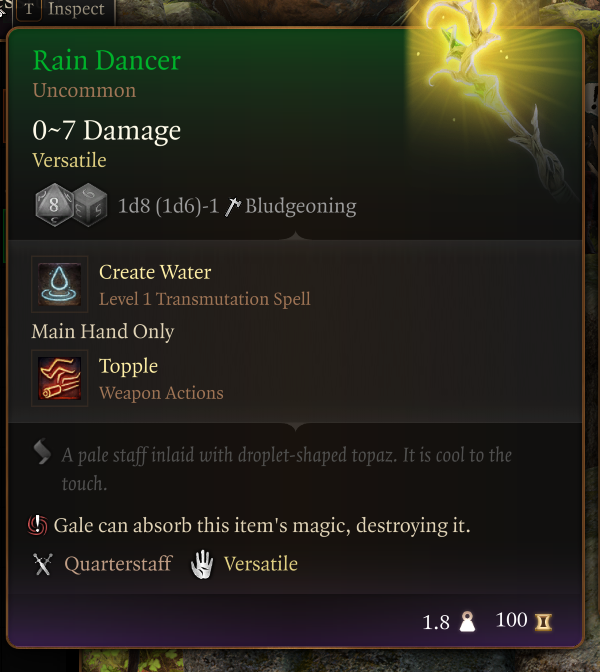The image size is (600, 672).
Task: Click the crossed swords Quarterstaff icon
Action: pyautogui.click(x=43, y=564)
